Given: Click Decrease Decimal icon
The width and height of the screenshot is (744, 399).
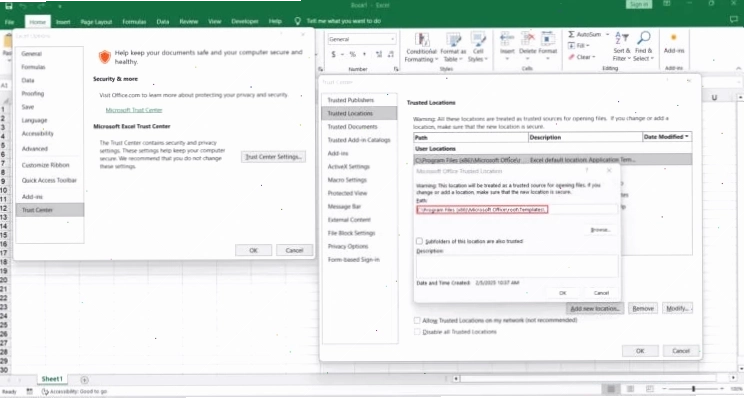Looking at the screenshot, I should (391, 54).
